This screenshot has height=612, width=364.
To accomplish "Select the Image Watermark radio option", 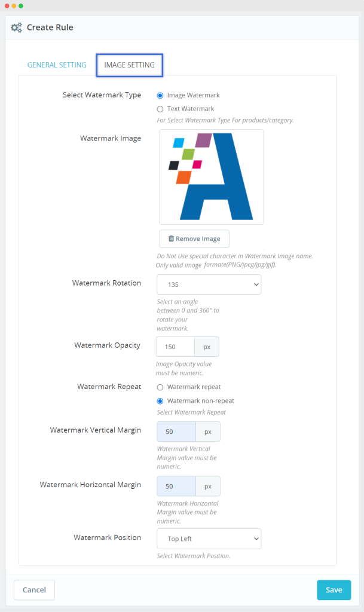I will pos(160,95).
